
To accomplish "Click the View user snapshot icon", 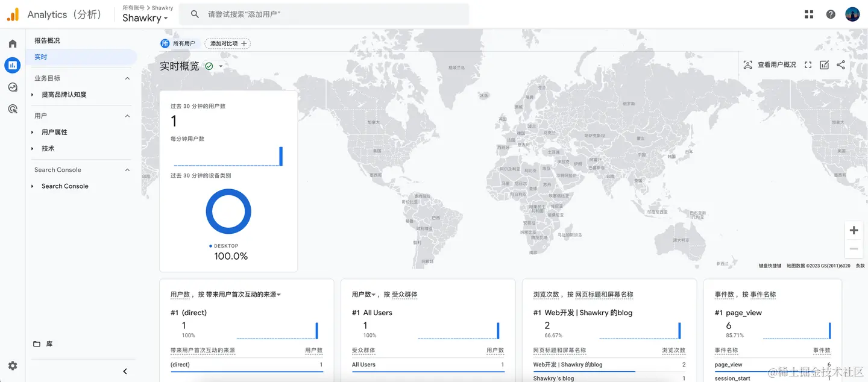I will (747, 65).
